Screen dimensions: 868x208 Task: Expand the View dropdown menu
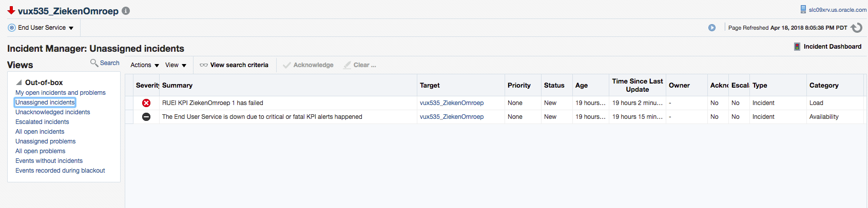click(x=176, y=65)
